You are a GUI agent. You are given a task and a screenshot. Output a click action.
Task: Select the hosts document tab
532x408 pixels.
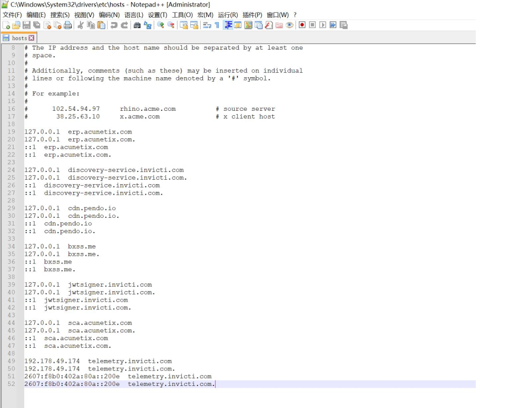tap(19, 38)
